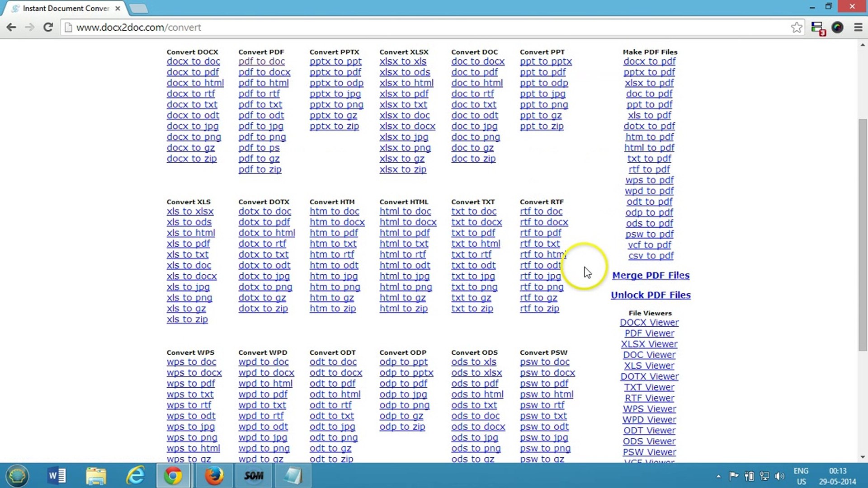Click the browser back arrow
Viewport: 868px width, 488px height.
click(11, 27)
